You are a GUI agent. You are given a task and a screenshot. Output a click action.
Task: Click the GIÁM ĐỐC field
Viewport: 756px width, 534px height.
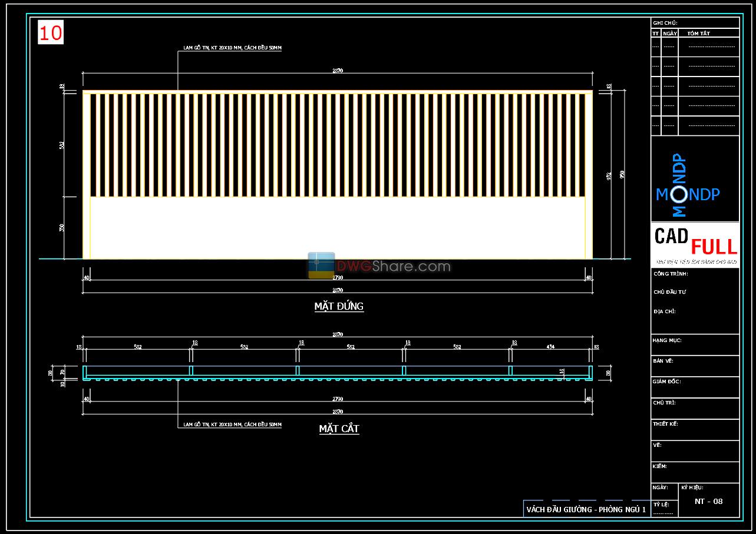pyautogui.click(x=666, y=382)
